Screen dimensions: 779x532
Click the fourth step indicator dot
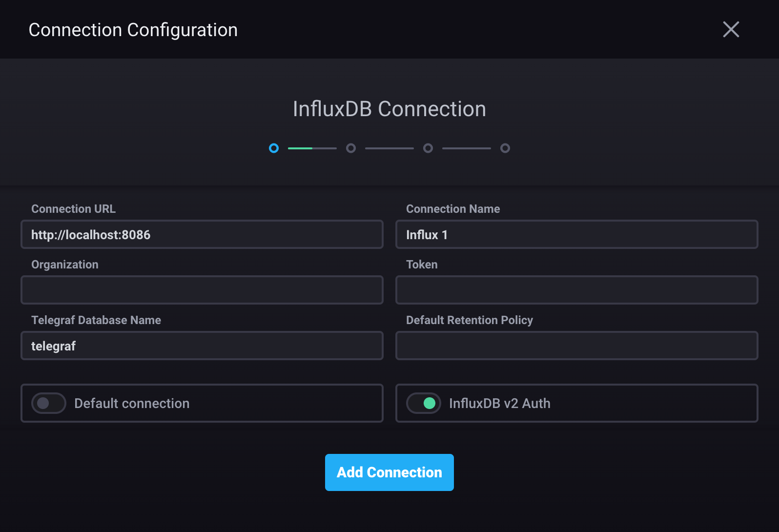(x=505, y=148)
